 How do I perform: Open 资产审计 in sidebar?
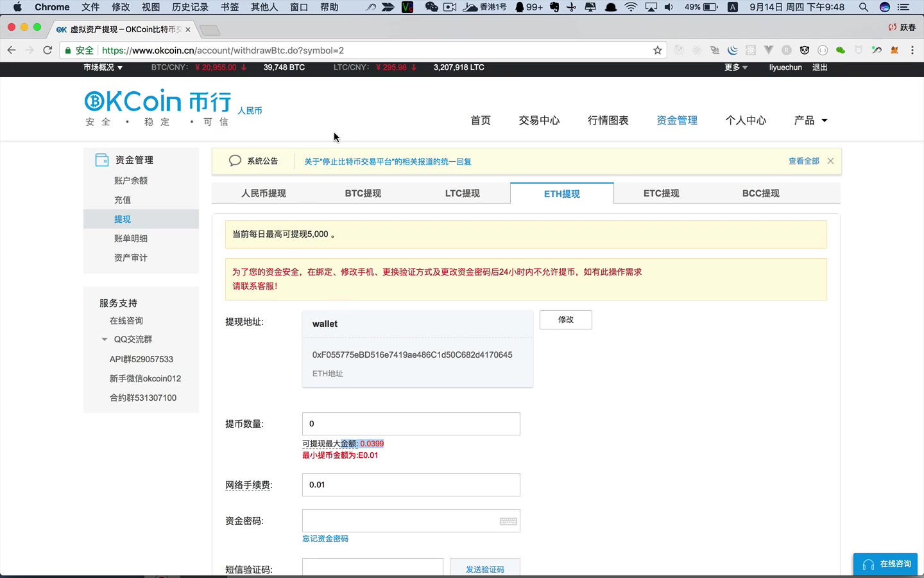click(131, 258)
